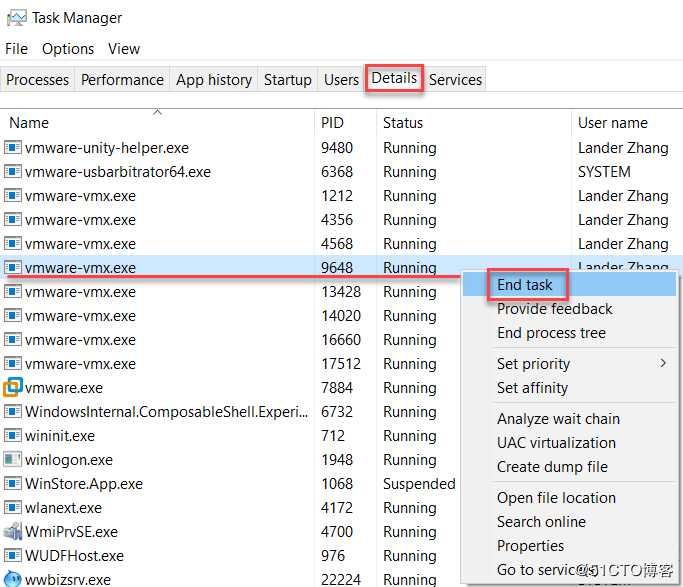Open the Options menu
683x587 pixels.
(68, 49)
